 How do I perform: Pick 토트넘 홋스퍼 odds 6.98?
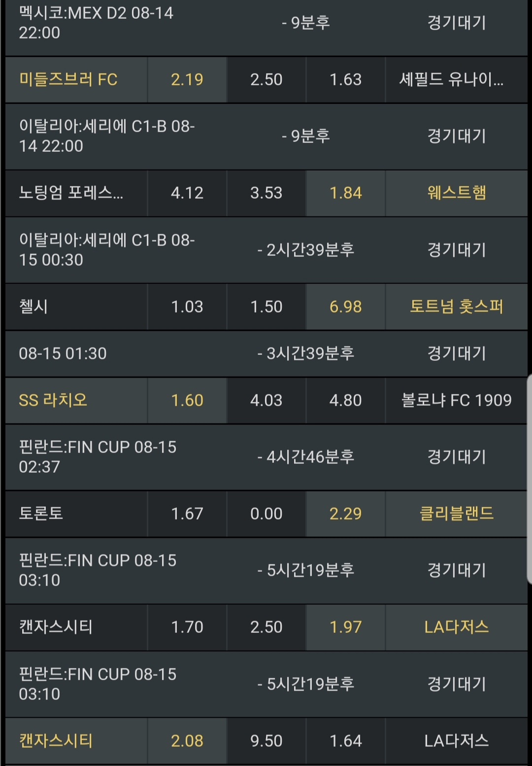tap(345, 307)
